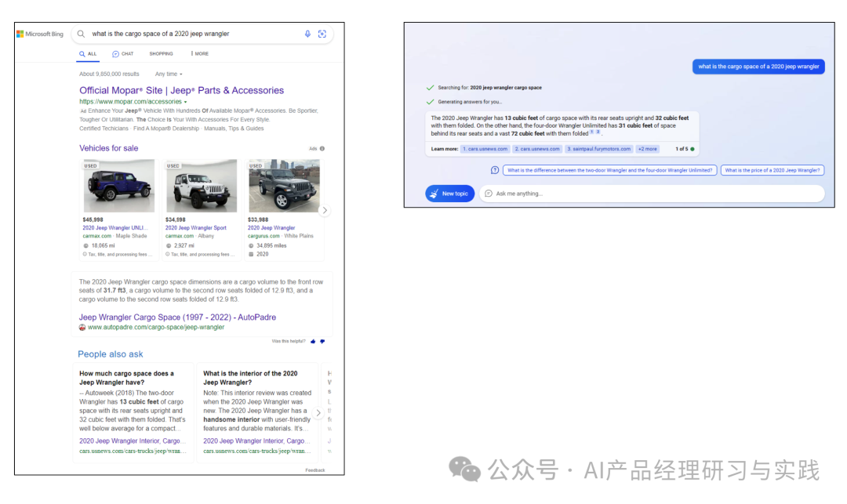This screenshot has width=847, height=504.
Task: Open gray Jeep Wrangler $33,988 thumbnail
Action: (x=284, y=186)
